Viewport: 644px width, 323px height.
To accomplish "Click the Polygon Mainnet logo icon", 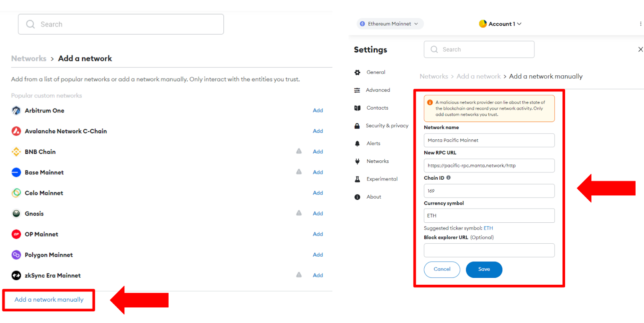I will point(16,255).
